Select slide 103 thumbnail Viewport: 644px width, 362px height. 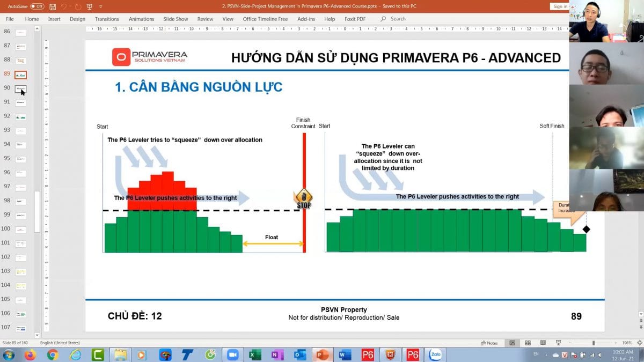[x=20, y=272]
